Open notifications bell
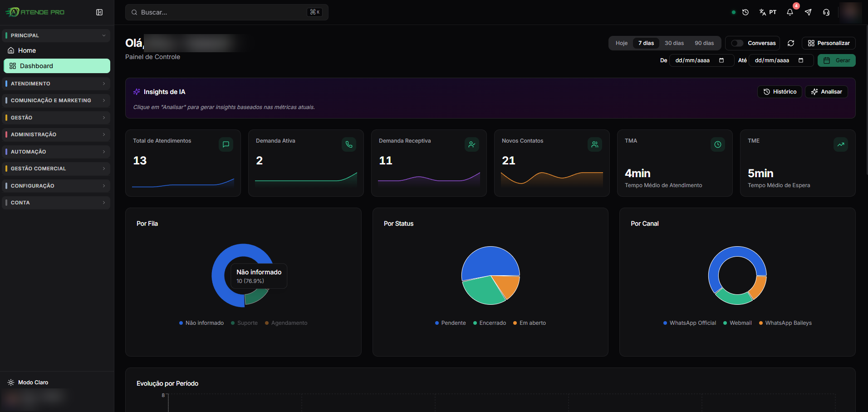 pyautogui.click(x=790, y=12)
